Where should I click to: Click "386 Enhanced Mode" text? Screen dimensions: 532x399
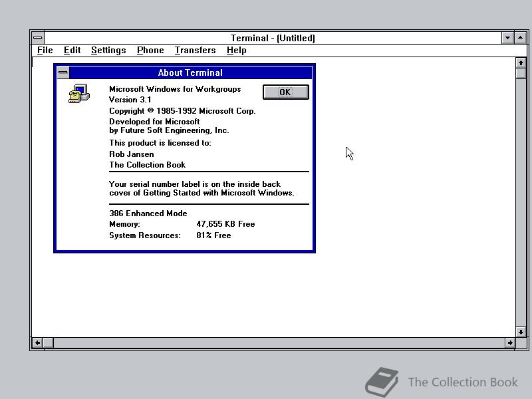pyautogui.click(x=148, y=213)
